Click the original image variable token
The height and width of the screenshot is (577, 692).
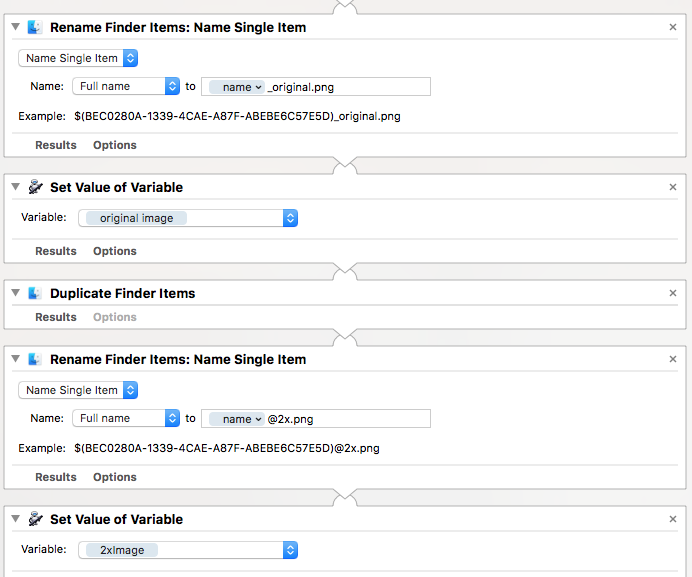pos(136,218)
